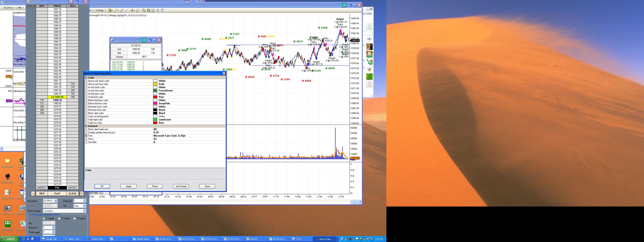Switch to Sim101 taskbar window
This screenshot has height=242, width=644.
click(x=253, y=239)
